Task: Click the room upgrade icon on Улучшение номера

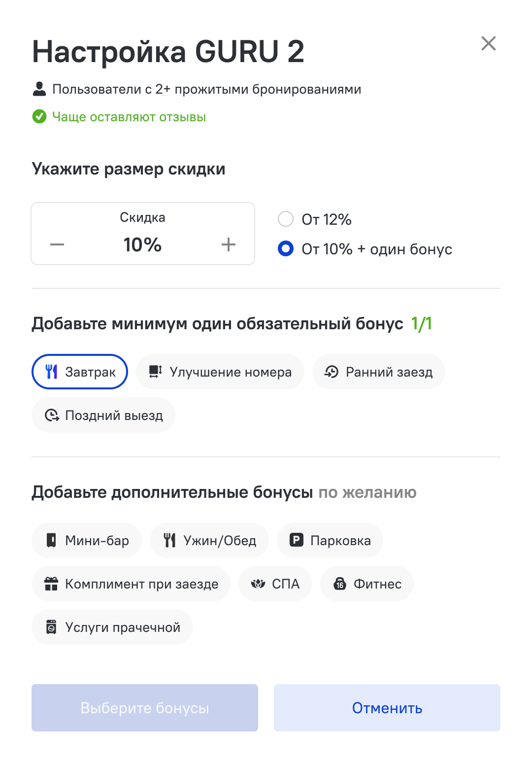Action: click(156, 372)
